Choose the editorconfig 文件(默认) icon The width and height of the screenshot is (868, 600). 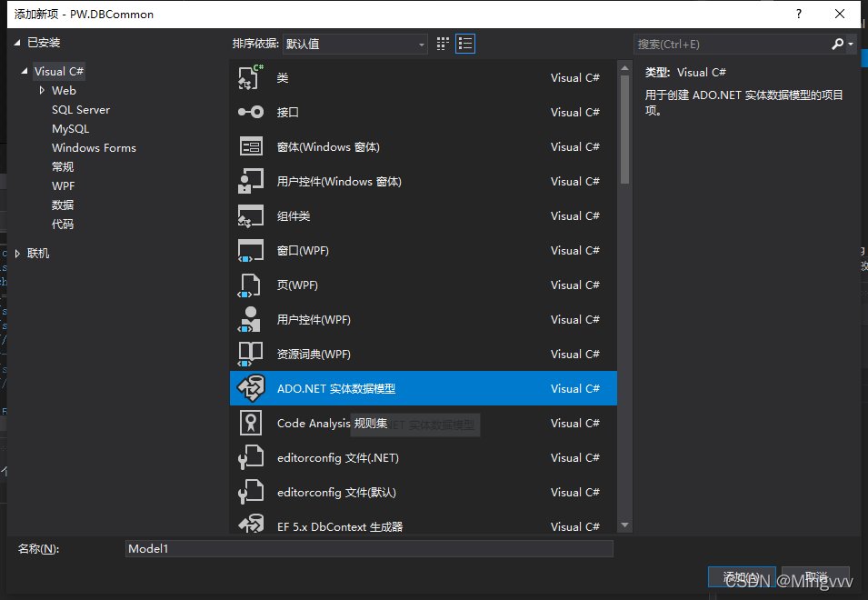[251, 492]
